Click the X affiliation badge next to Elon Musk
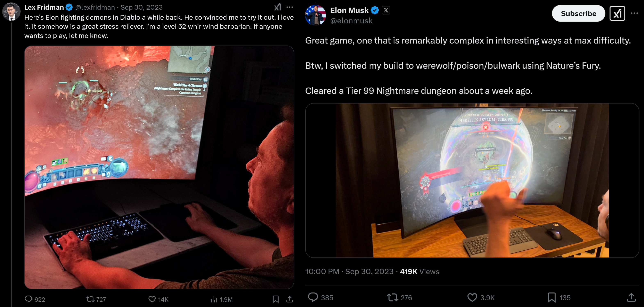The width and height of the screenshot is (644, 307). pos(386,10)
